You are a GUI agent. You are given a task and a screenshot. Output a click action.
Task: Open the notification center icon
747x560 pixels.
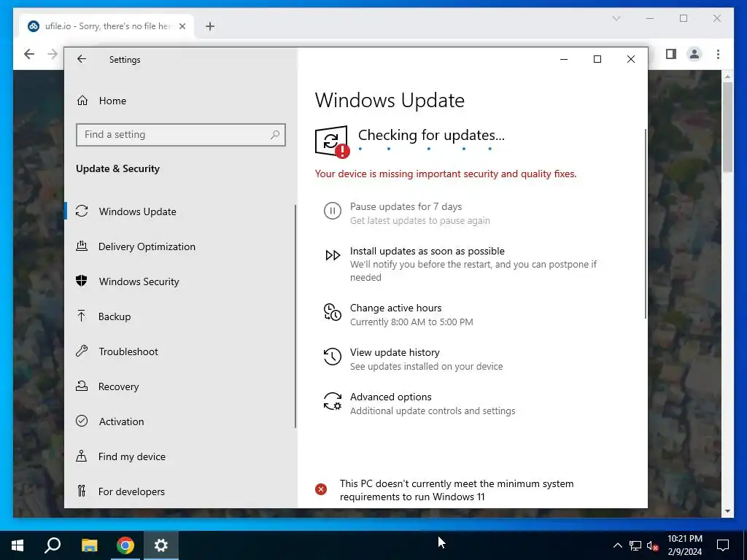(723, 545)
